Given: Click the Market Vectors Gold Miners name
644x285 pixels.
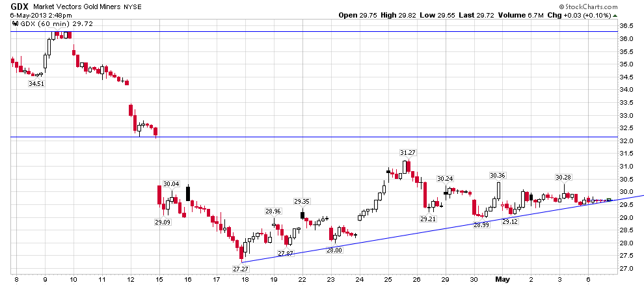Looking at the screenshot, I should [77, 7].
